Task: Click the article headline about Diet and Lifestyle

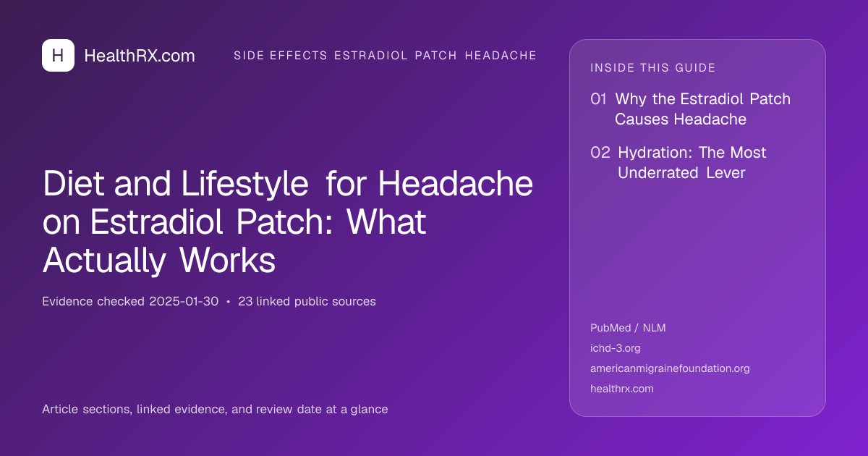Action: pos(288,222)
